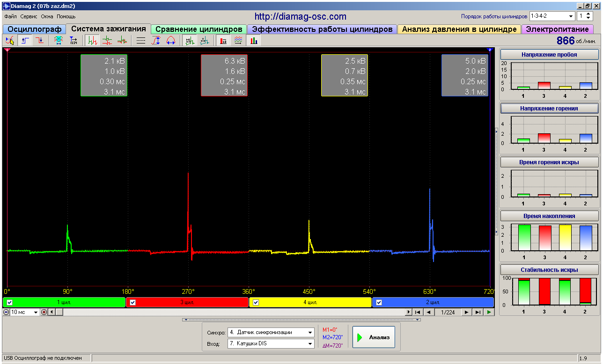Switch to the Сравнение цилиндров tab
Image resolution: width=603 pixels, height=364 pixels.
point(199,29)
